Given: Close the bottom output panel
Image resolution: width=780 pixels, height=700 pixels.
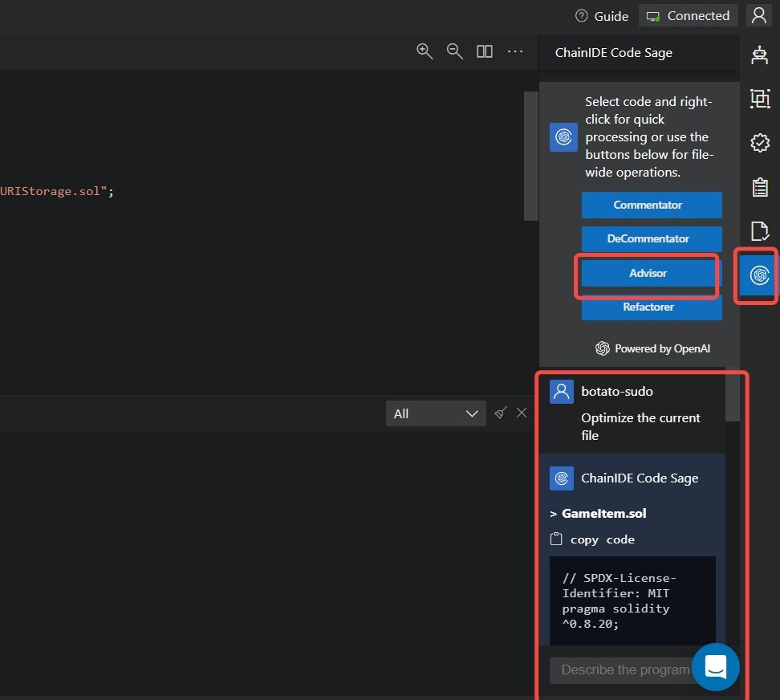Looking at the screenshot, I should (522, 413).
